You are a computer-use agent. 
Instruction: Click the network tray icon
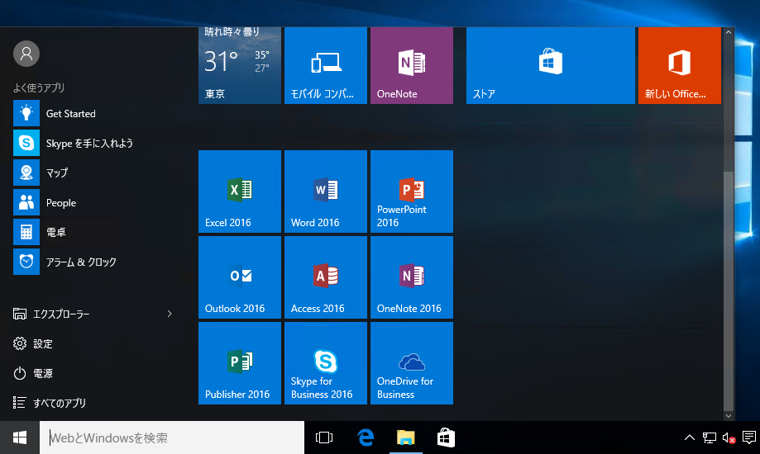pos(709,438)
